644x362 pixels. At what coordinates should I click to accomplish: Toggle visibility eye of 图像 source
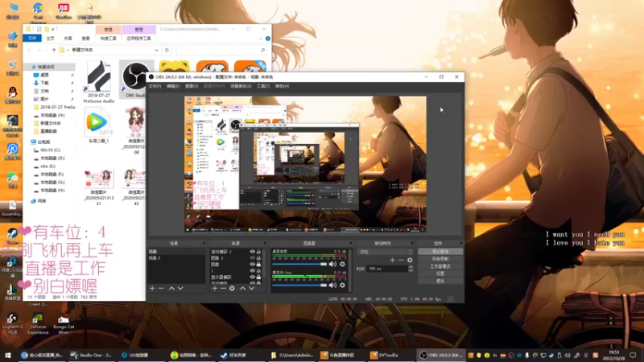pos(252,265)
